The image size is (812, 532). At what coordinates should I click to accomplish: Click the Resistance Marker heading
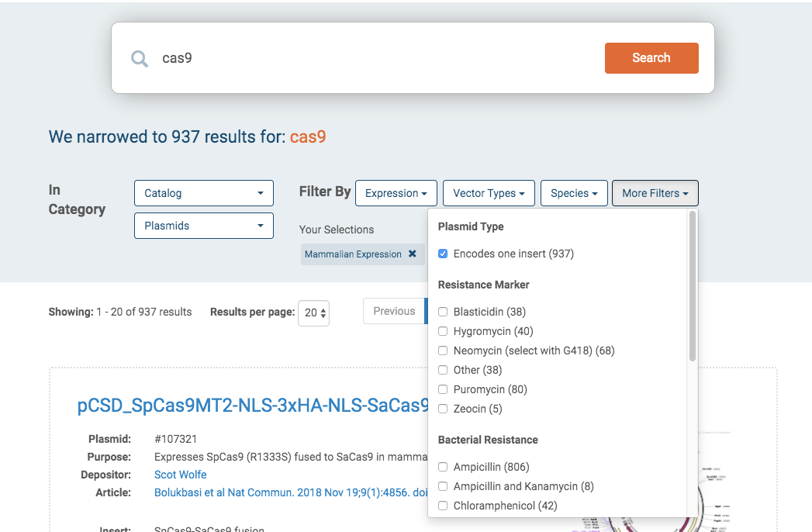tap(484, 285)
